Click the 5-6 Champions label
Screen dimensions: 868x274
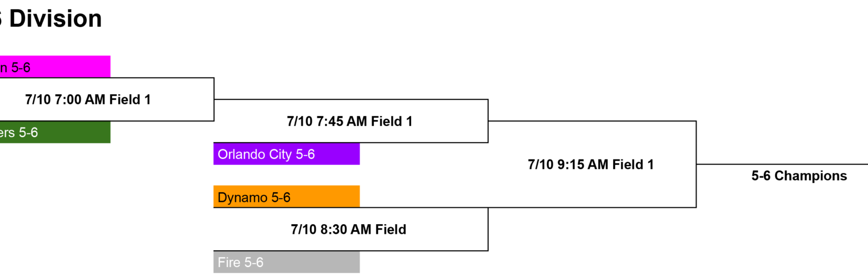[x=799, y=176]
